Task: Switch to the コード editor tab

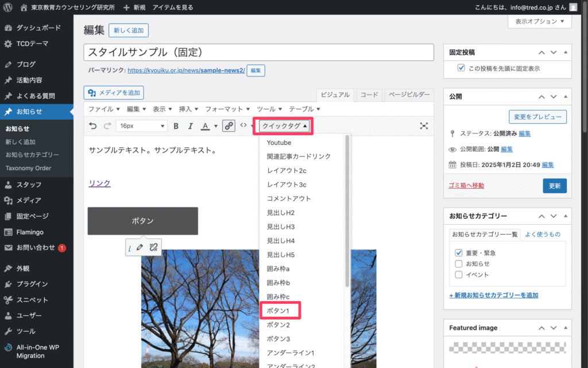Action: [x=369, y=95]
